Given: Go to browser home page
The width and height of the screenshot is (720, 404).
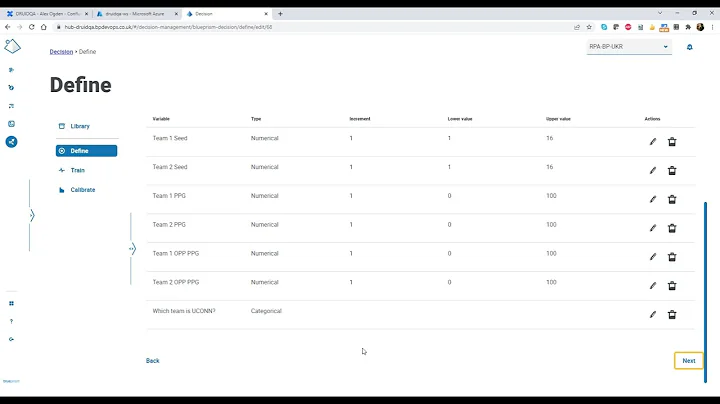Looking at the screenshot, I should (44, 27).
